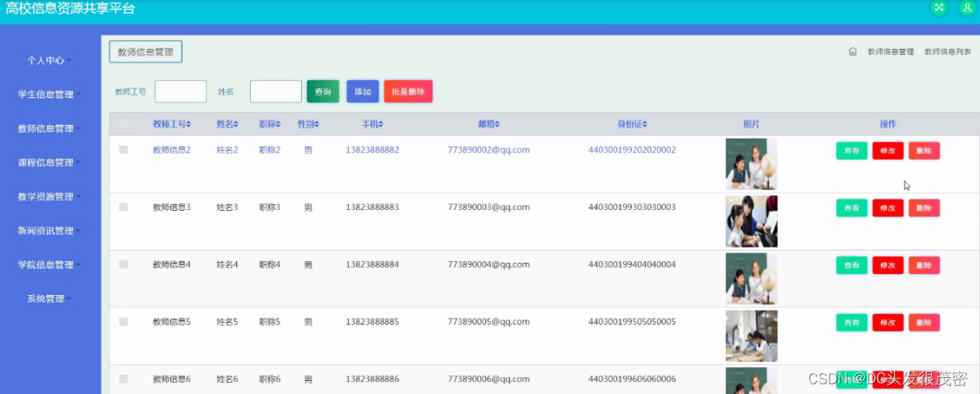Click 删除 for row 教师信息3
The height and width of the screenshot is (394, 980).
(x=924, y=208)
